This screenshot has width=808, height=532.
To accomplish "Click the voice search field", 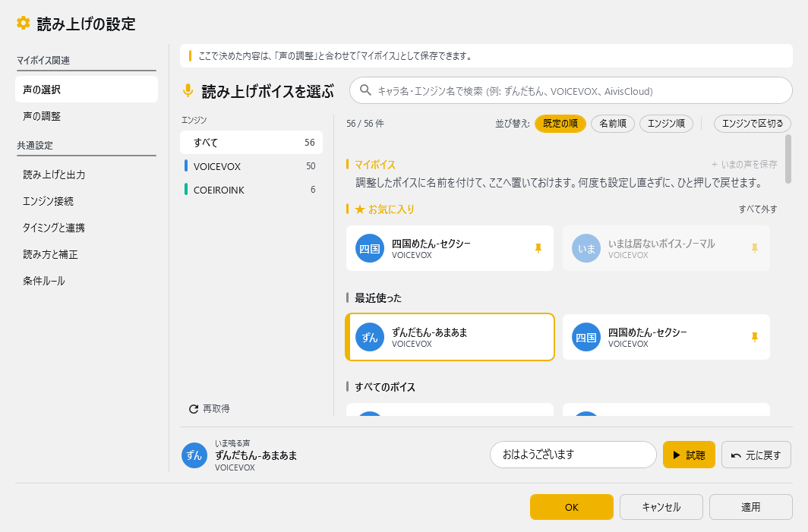I will (x=571, y=90).
